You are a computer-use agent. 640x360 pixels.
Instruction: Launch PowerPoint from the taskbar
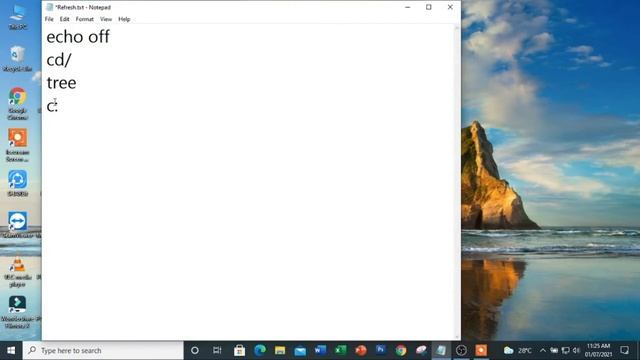click(360, 350)
